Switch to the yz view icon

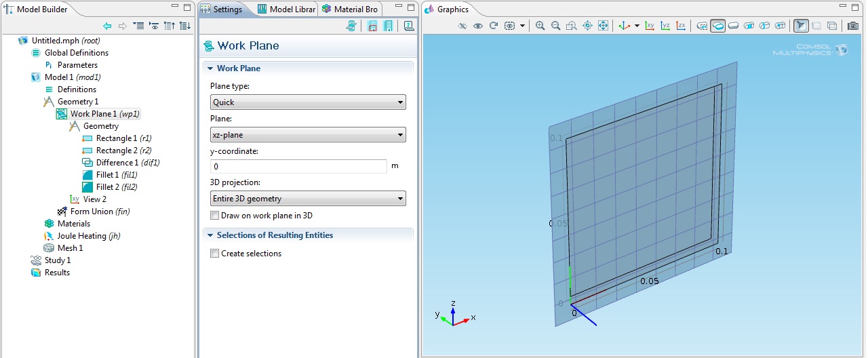(665, 26)
